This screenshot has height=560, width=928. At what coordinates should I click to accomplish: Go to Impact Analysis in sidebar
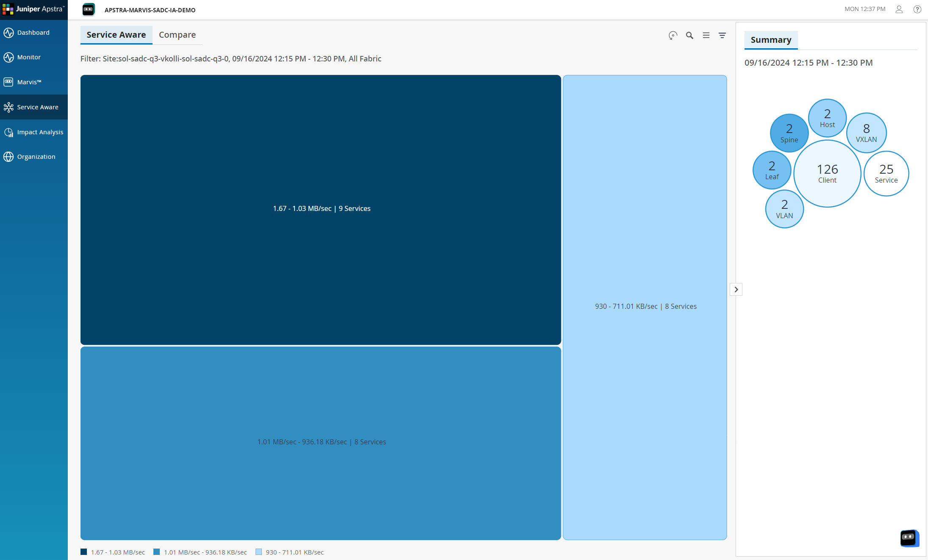coord(40,132)
